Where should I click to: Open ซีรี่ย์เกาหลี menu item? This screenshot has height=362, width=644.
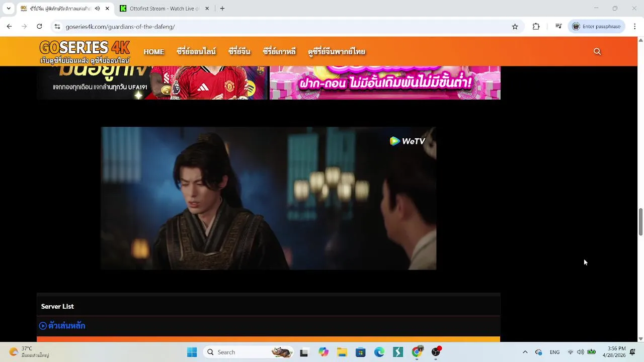(x=279, y=52)
